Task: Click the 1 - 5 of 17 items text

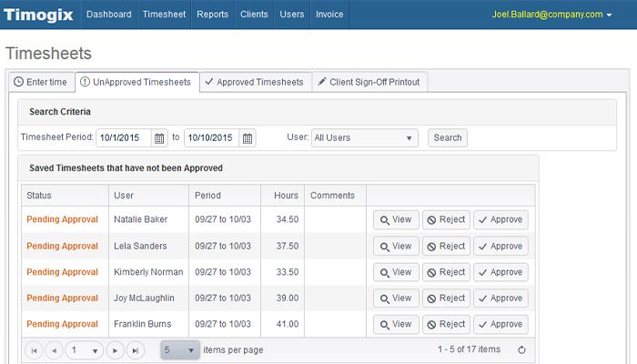Action: tap(469, 349)
